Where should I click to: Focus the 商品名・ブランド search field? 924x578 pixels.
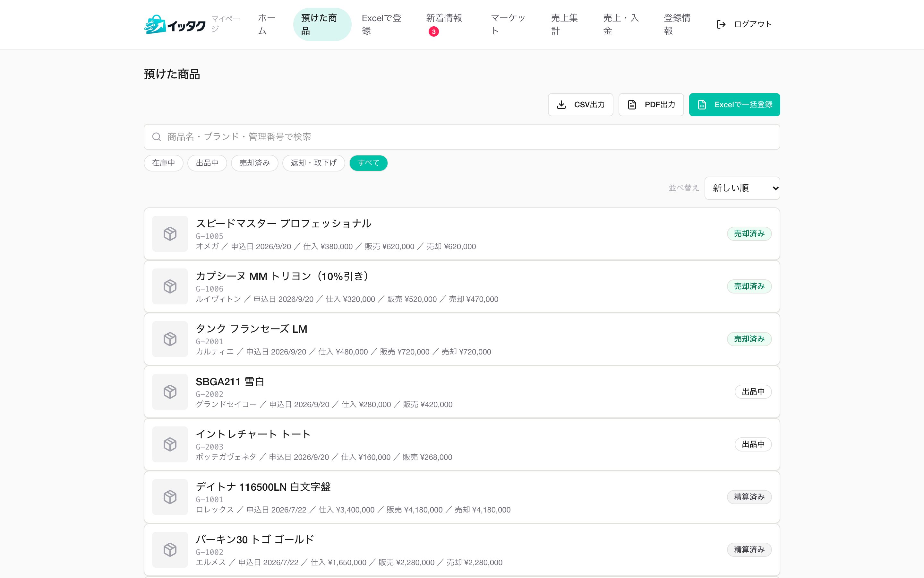pos(462,137)
